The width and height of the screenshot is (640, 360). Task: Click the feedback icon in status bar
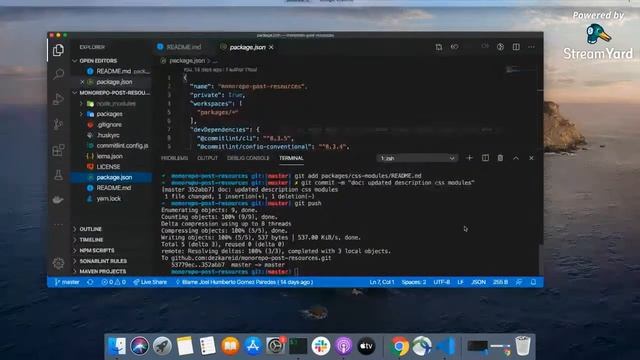pos(518,282)
